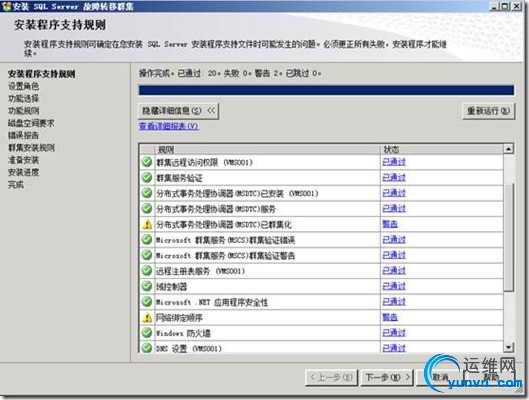Close the SQL Server installer window
Image resolution: width=529 pixels, height=400 pixels.
pyautogui.click(x=517, y=6)
